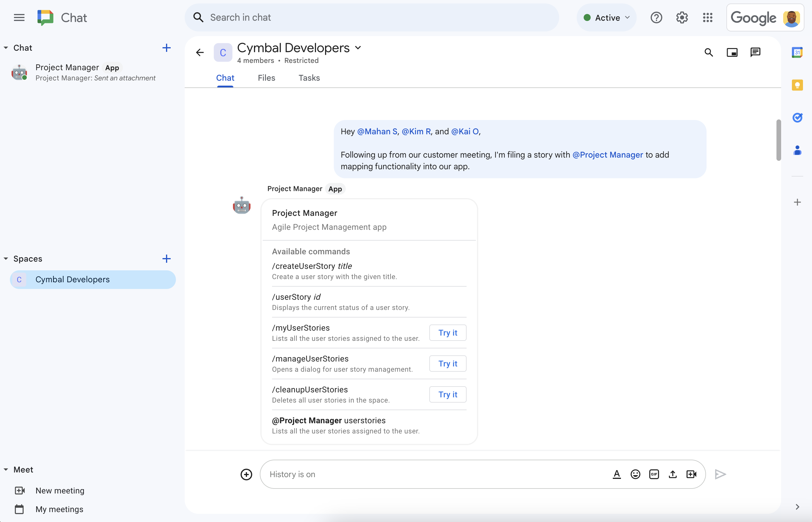
Task: Expand the Meet section collapse arrow
Action: tap(5, 469)
